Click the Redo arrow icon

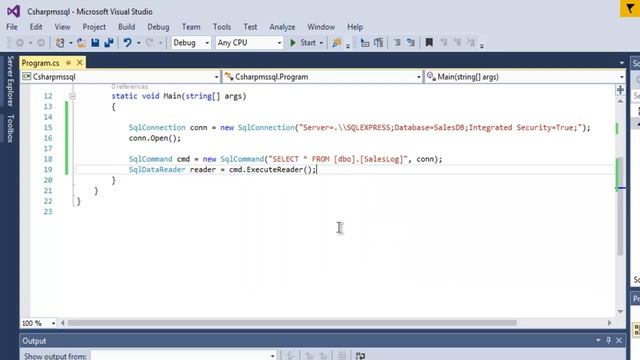[x=149, y=42]
